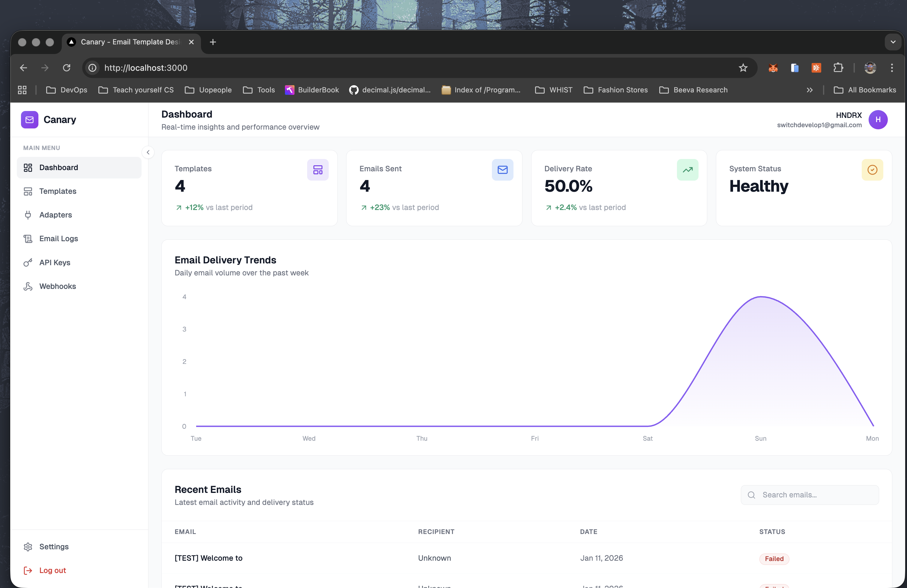
Task: Open the Chrome three-dot menu
Action: click(x=892, y=68)
